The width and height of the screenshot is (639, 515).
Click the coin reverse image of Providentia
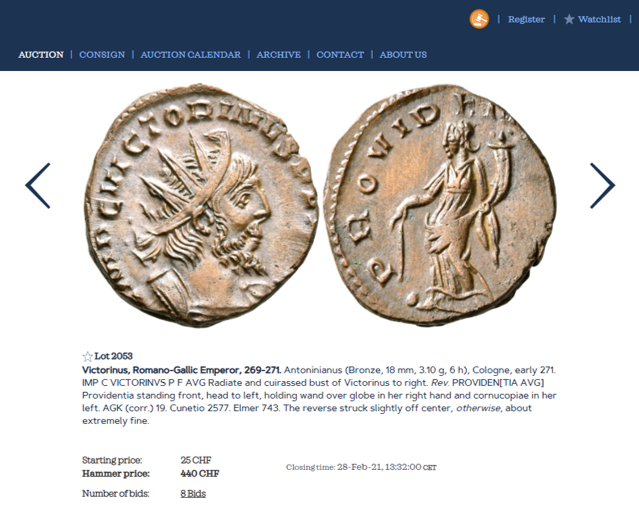(x=440, y=205)
